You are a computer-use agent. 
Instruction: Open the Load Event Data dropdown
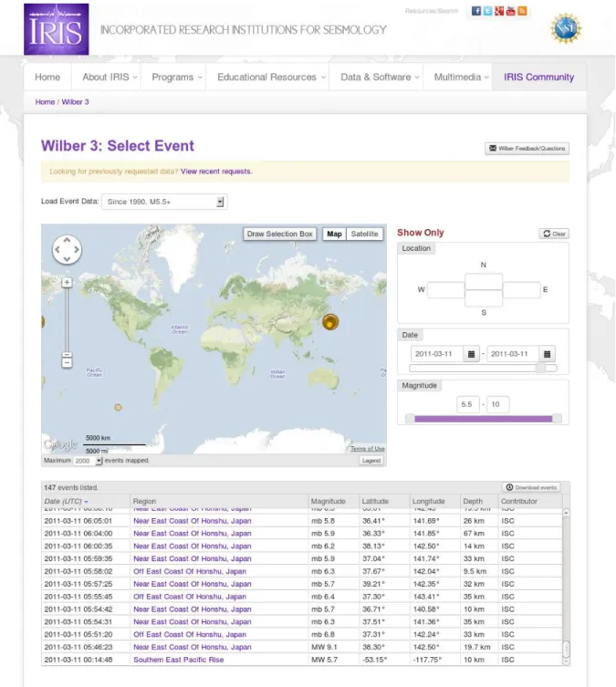pos(164,202)
